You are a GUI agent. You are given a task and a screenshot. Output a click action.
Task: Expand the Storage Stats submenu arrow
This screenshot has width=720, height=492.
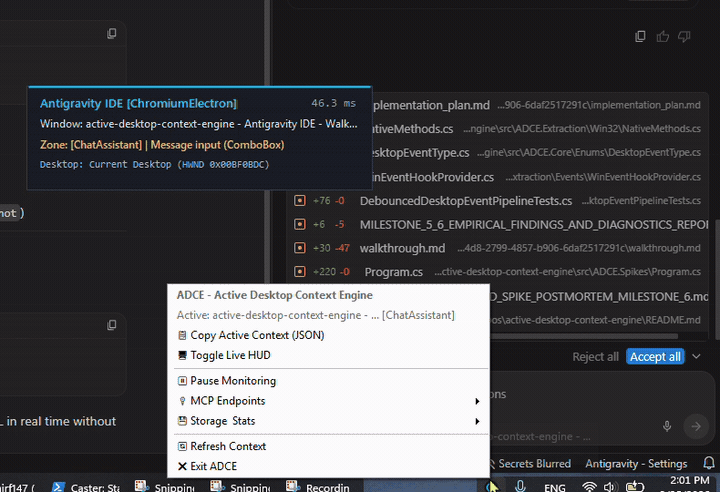[477, 421]
